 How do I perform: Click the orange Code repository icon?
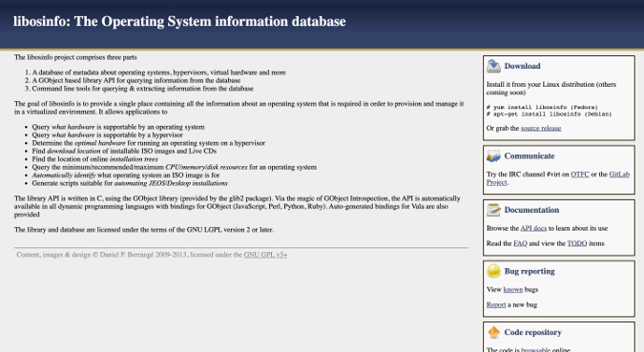click(x=493, y=332)
